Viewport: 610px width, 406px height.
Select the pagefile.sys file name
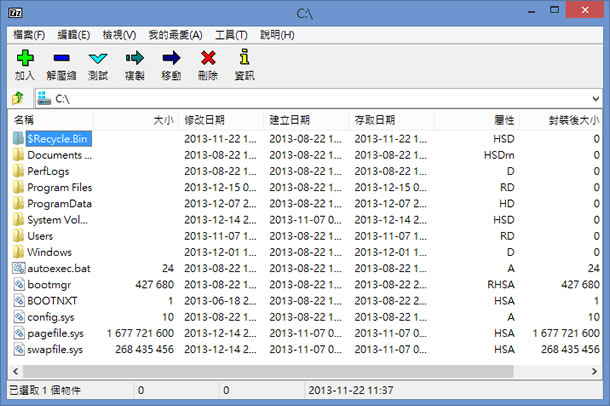pyautogui.click(x=55, y=333)
